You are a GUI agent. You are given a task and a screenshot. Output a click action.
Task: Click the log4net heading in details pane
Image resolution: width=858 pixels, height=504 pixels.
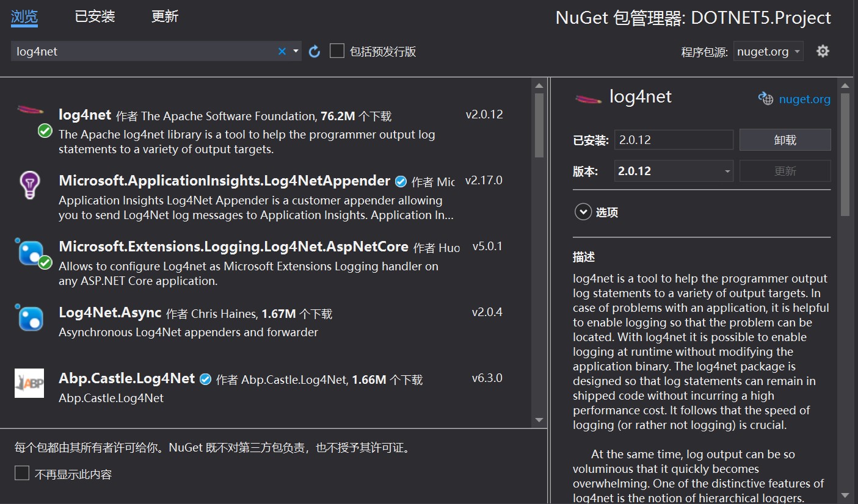tap(641, 97)
